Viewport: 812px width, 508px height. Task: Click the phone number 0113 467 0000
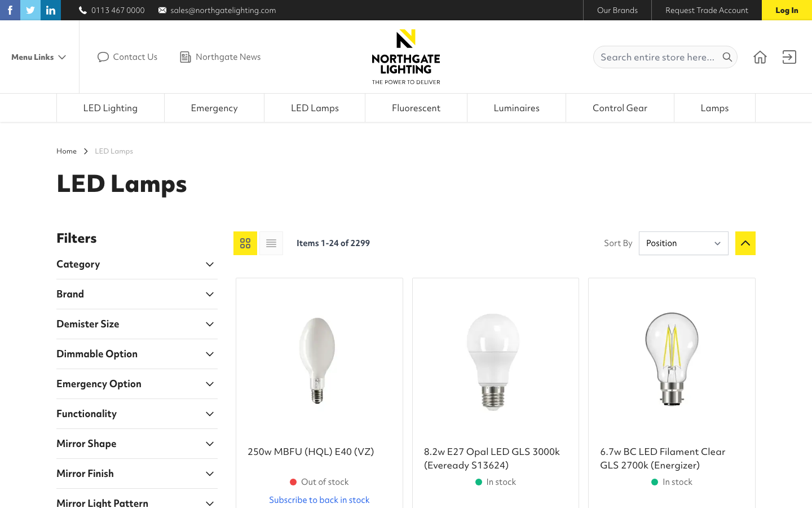pos(112,10)
